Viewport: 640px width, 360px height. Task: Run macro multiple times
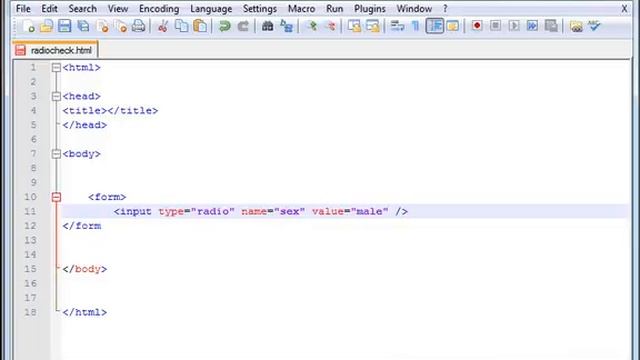click(532, 26)
